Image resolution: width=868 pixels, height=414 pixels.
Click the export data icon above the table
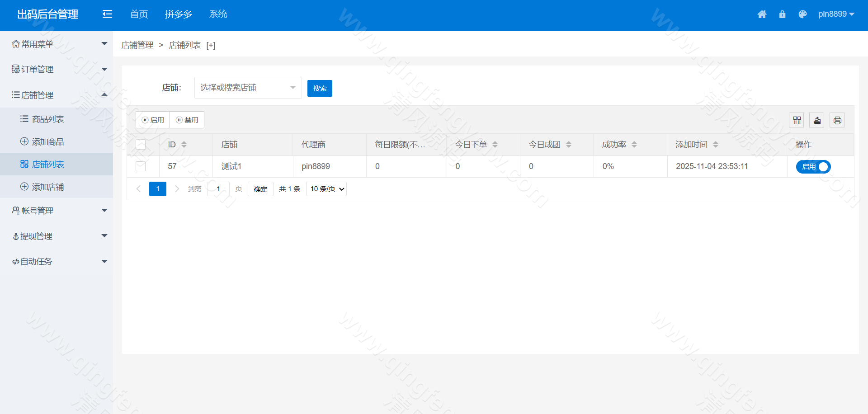coord(817,120)
